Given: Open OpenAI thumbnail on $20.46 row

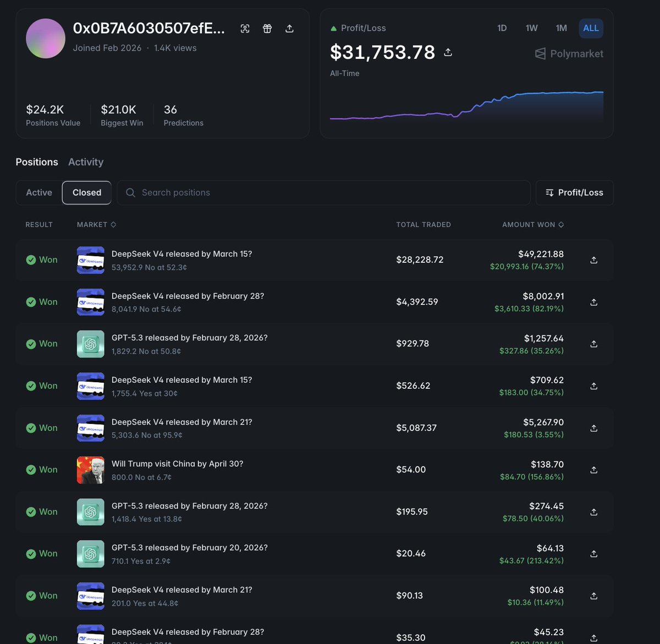Looking at the screenshot, I should click(x=91, y=554).
